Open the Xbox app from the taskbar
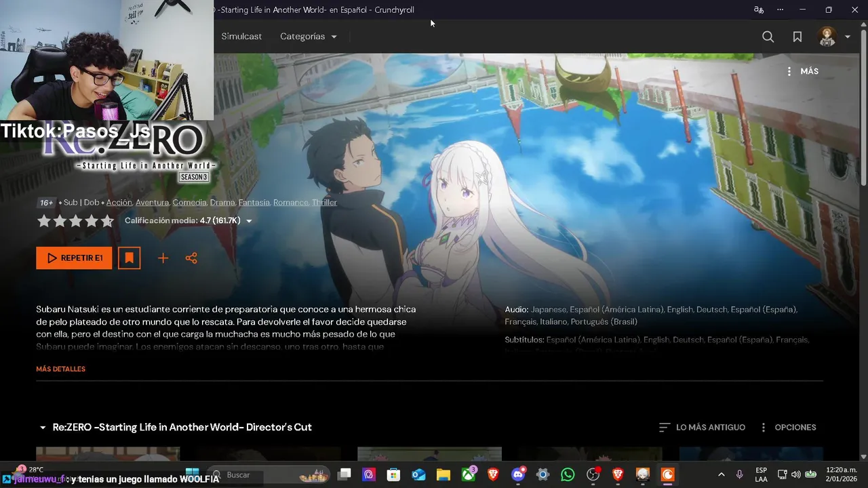Screen dimensions: 868x488 (x=469, y=474)
